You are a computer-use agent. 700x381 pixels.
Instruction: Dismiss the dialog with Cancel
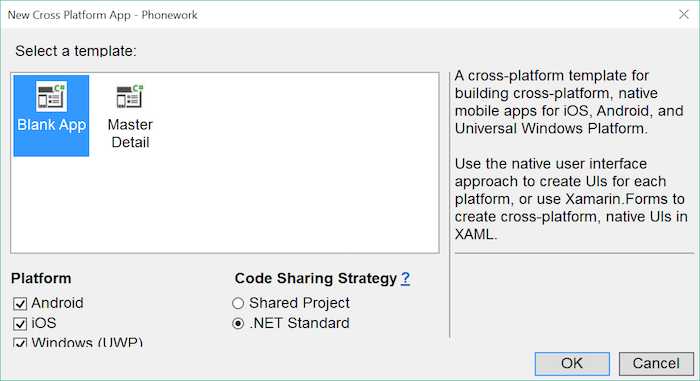pyautogui.click(x=656, y=364)
